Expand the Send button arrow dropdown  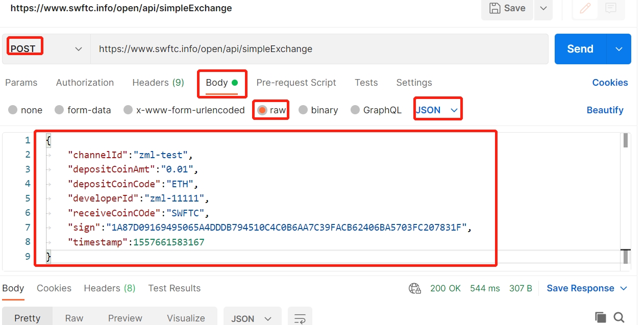coord(619,49)
